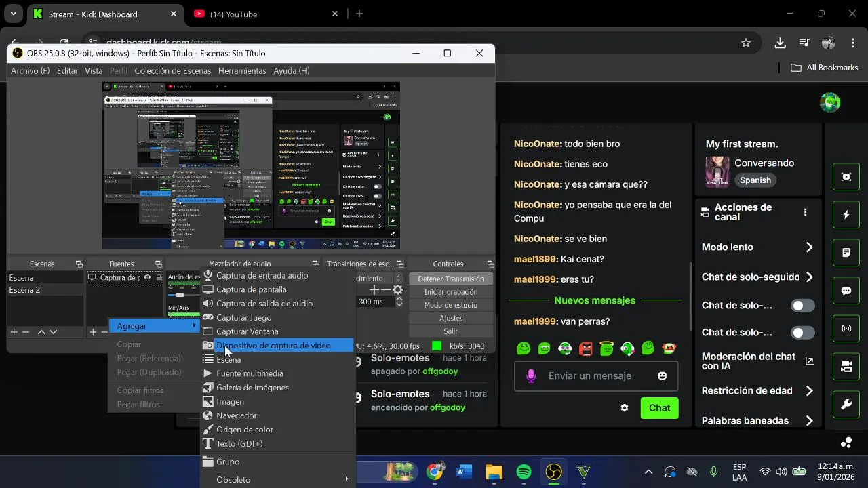Remove the selected scene with the minus icon
Image resolution: width=868 pixels, height=488 pixels.
coord(26,332)
